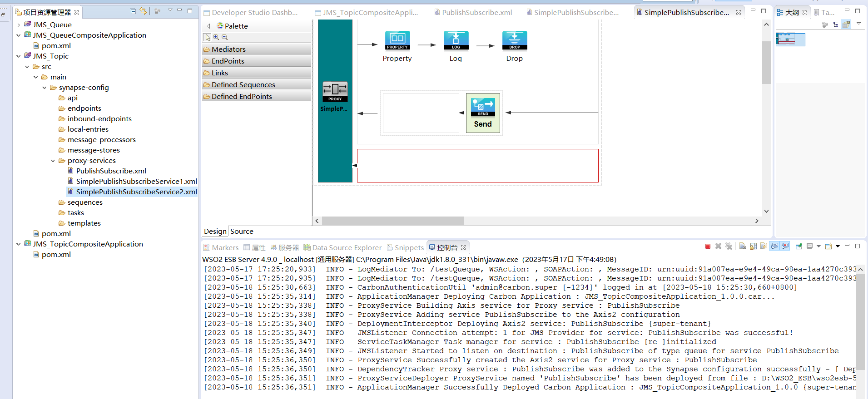Toggle Link with Editor in project explorer

click(143, 11)
